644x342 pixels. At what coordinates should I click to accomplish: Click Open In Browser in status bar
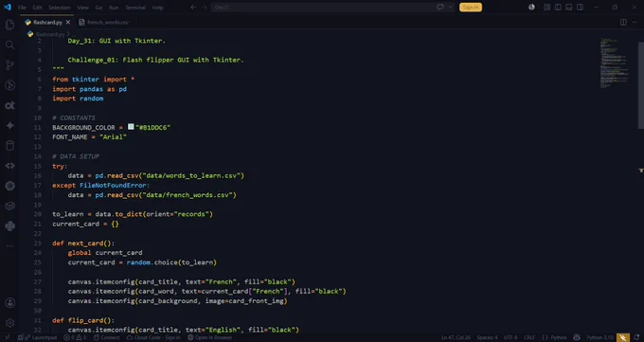click(x=210, y=337)
